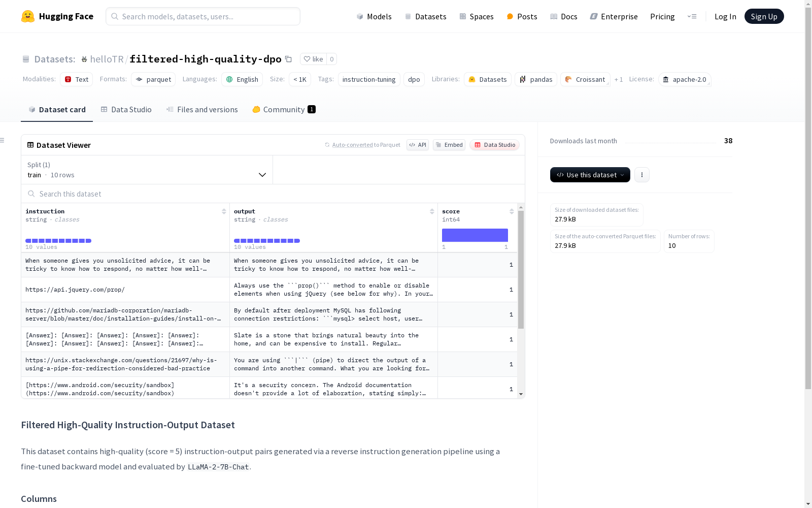Open the API button in Dataset Viewer
The width and height of the screenshot is (812, 508).
(418, 145)
